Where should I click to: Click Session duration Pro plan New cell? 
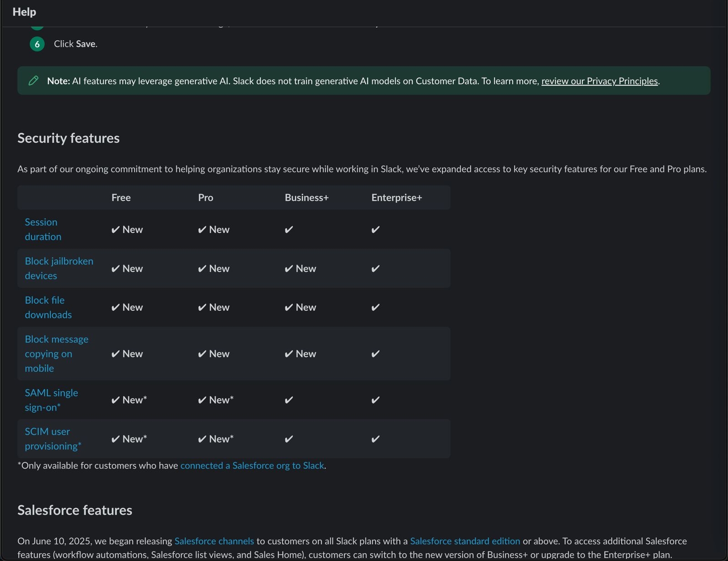tap(214, 230)
